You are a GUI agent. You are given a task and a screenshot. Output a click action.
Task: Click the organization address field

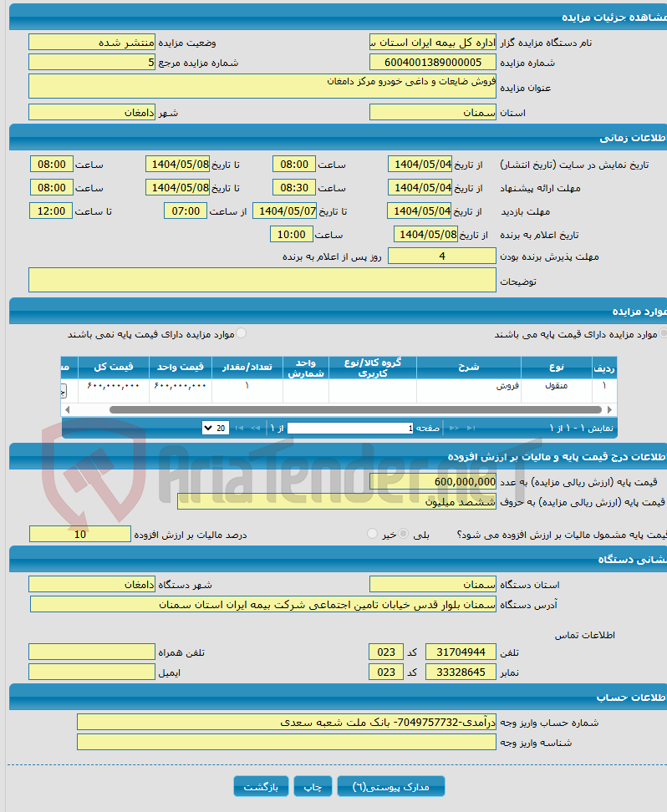[x=262, y=604]
